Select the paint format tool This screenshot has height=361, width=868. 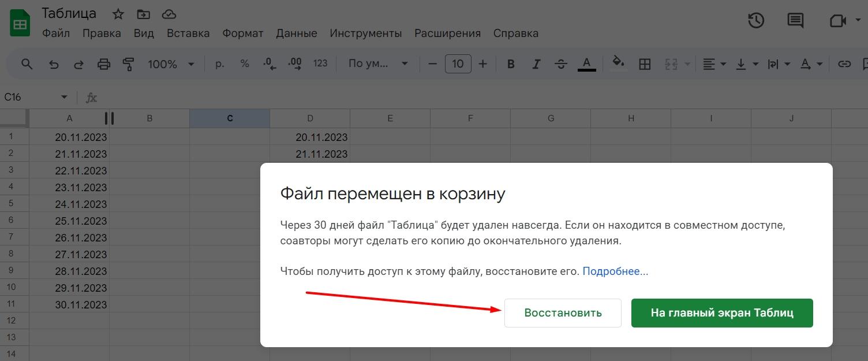coord(129,64)
